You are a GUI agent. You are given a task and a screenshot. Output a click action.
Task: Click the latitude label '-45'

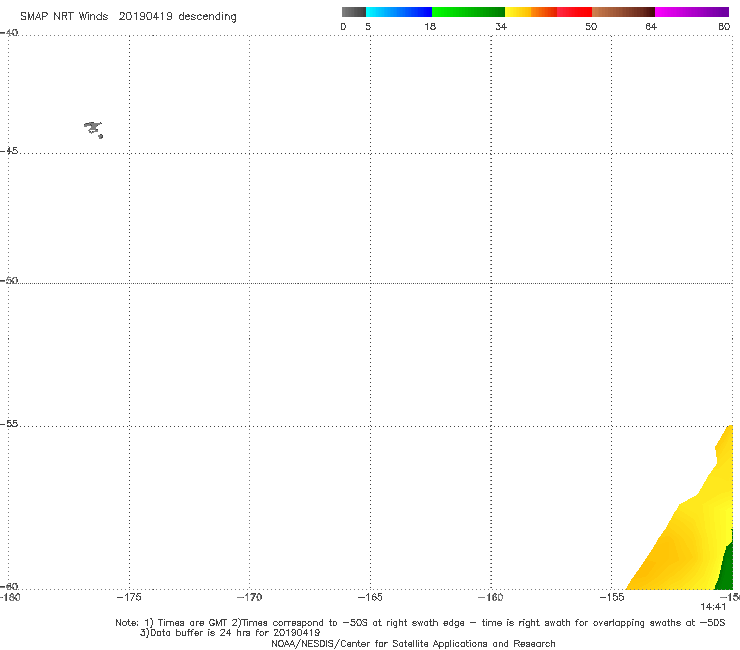point(9,151)
